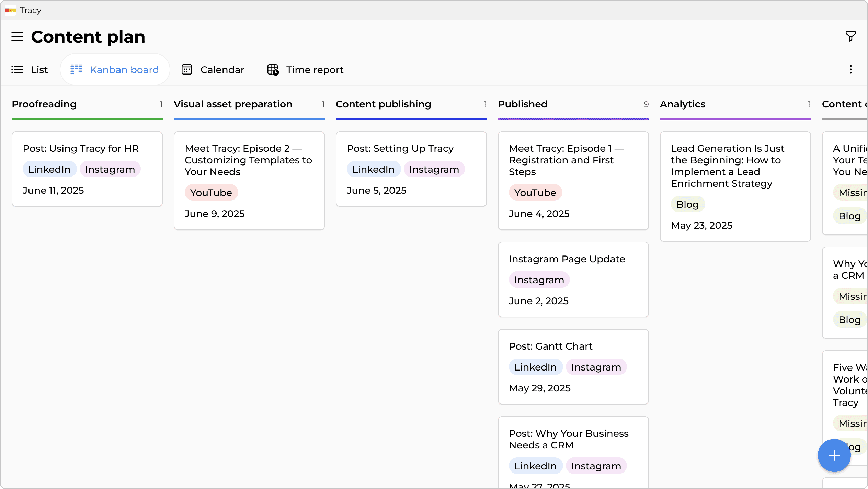868x489 pixels.
Task: Click LinkedIn tag on Setting Up Tracy card
Action: tap(373, 169)
